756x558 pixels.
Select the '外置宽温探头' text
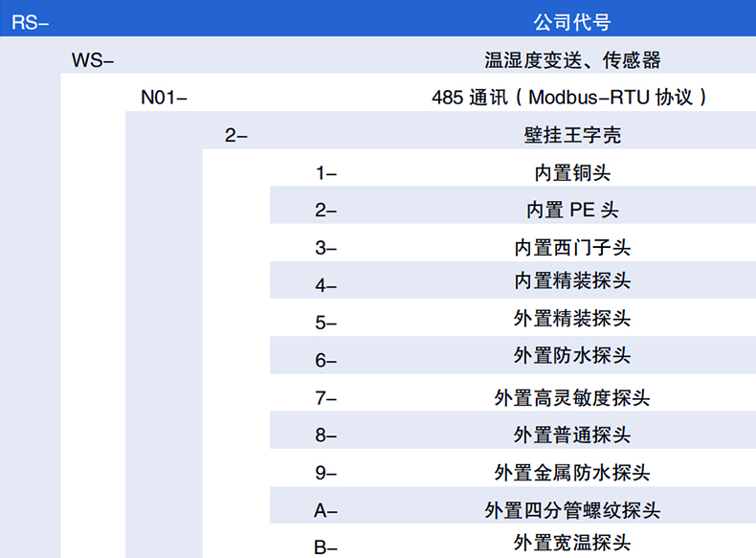point(572,543)
